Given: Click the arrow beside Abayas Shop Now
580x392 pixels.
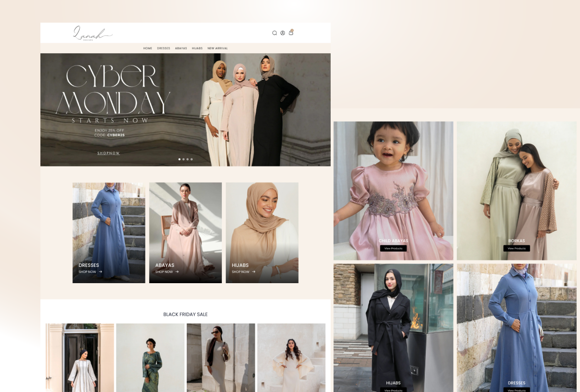Looking at the screenshot, I should (x=177, y=272).
